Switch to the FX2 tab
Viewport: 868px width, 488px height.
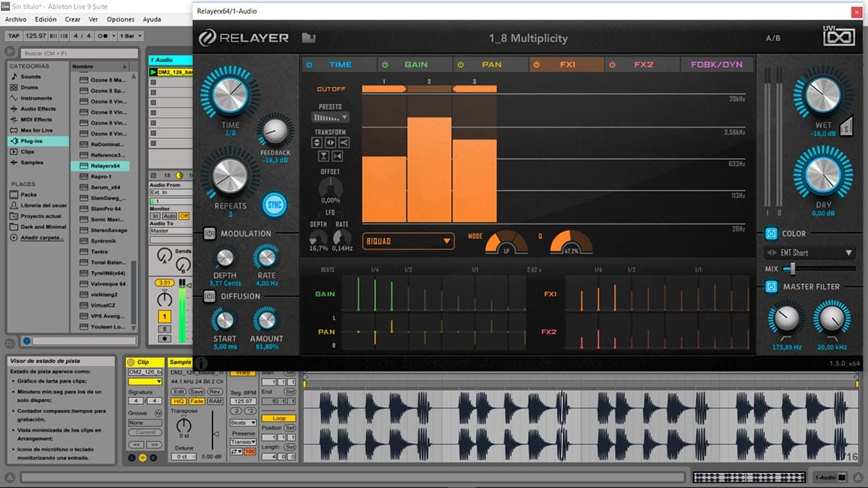[x=642, y=64]
